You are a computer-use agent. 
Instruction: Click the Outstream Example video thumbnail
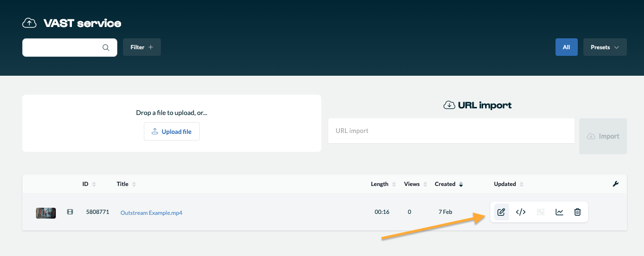[46, 213]
